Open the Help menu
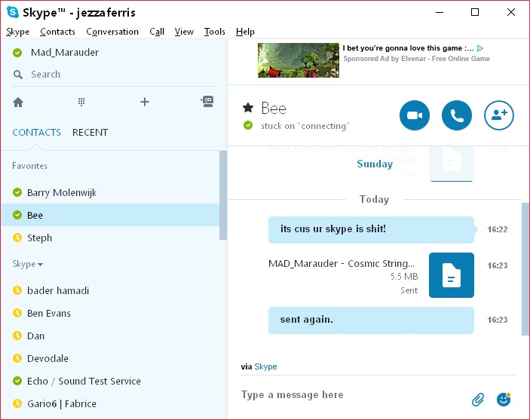This screenshot has height=420, width=530. coord(245,32)
